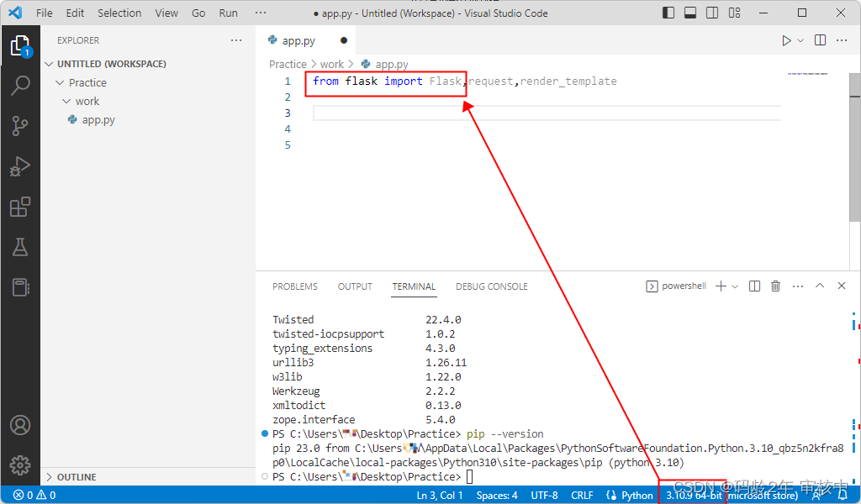This screenshot has width=861, height=504.
Task: Click the editor vertical scrollbar
Action: [854, 148]
